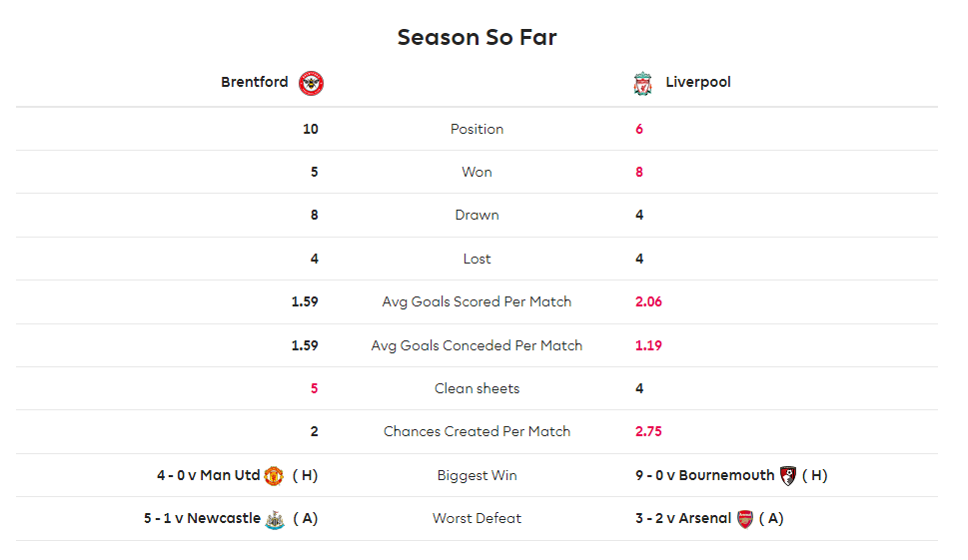Viewport: 968px width, 560px height.
Task: Click the 'Clean sheets' row label
Action: pos(478,388)
